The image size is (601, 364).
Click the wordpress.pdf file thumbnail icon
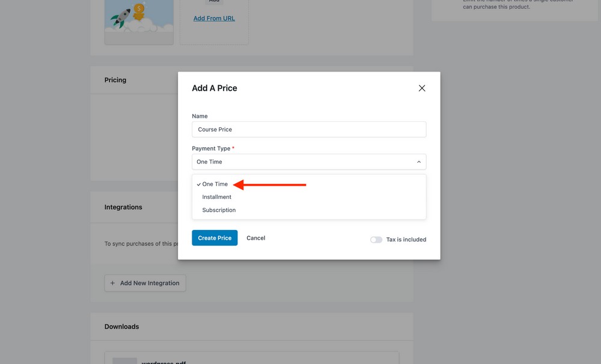124,360
